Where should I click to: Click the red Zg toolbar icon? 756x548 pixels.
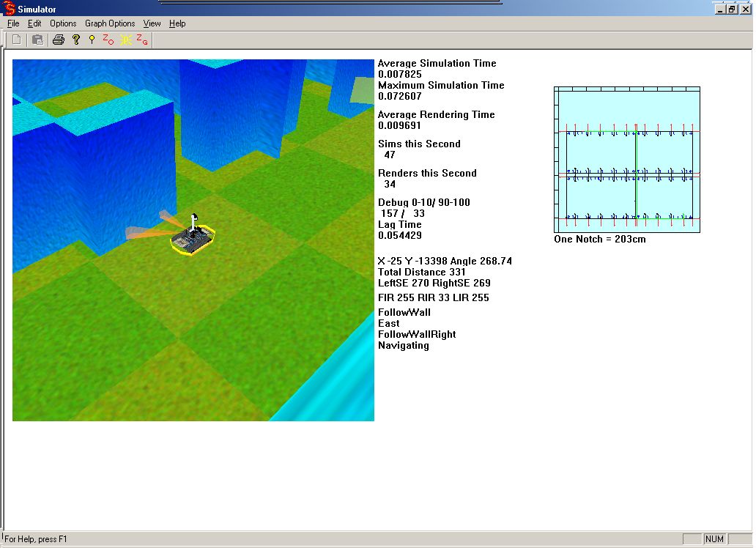click(142, 40)
